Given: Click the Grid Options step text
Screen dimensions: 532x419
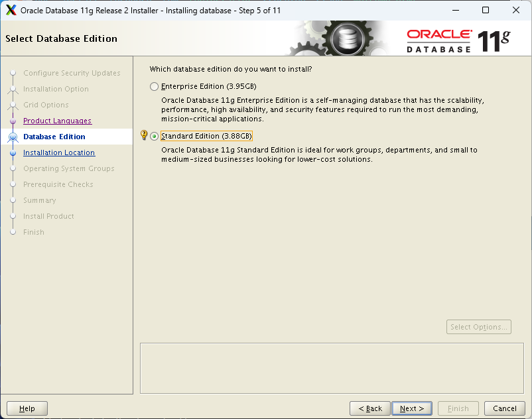Looking at the screenshot, I should pyautogui.click(x=46, y=105).
